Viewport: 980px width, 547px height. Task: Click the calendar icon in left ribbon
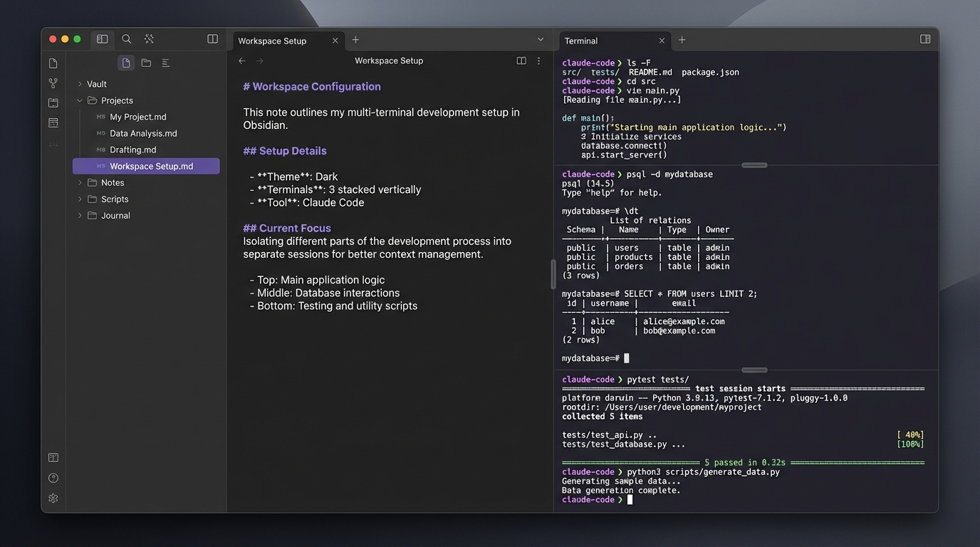(53, 103)
